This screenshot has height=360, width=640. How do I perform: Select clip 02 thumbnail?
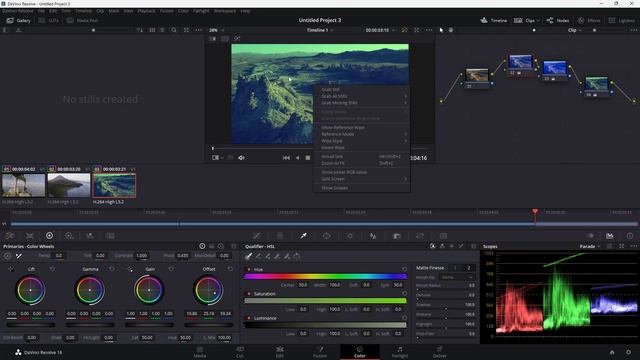[x=69, y=185]
